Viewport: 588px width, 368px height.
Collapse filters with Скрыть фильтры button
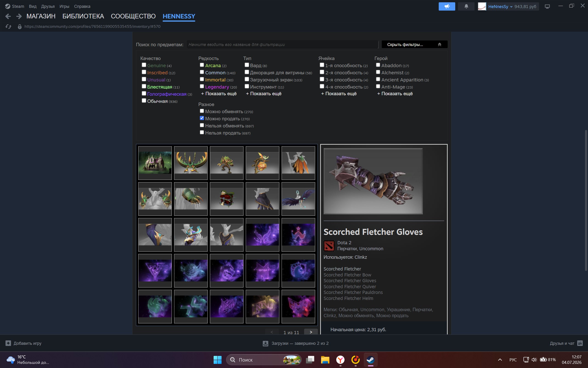415,45
